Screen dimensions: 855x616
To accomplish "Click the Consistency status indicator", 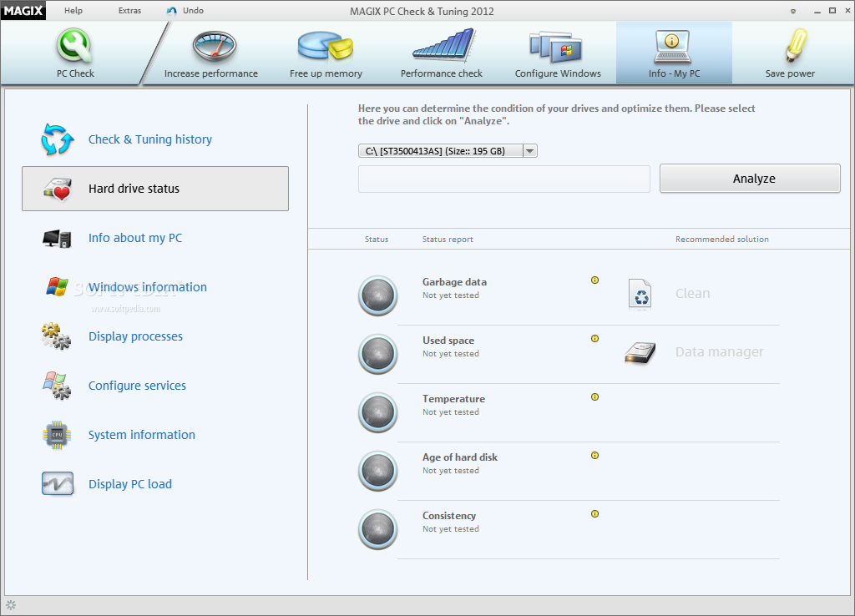I will point(377,529).
